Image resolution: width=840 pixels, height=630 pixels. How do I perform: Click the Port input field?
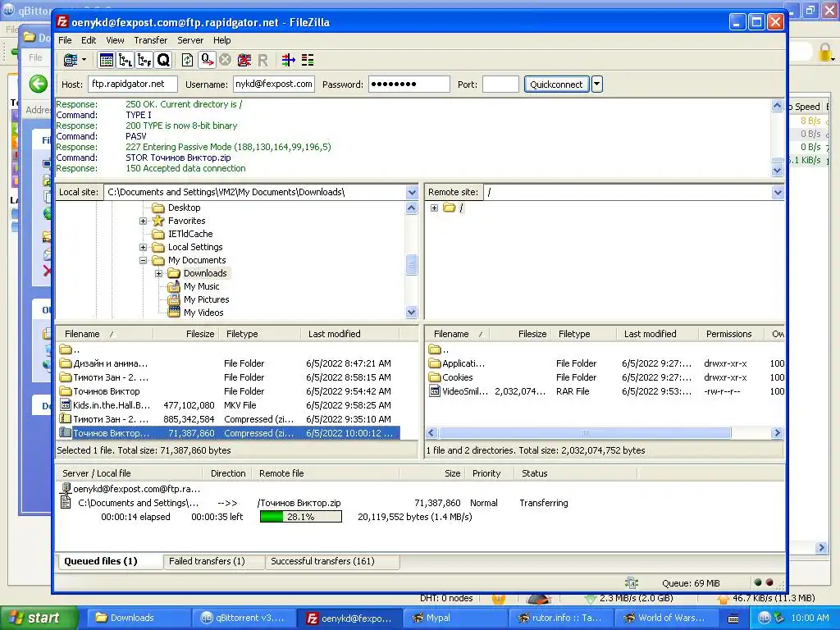tap(500, 84)
